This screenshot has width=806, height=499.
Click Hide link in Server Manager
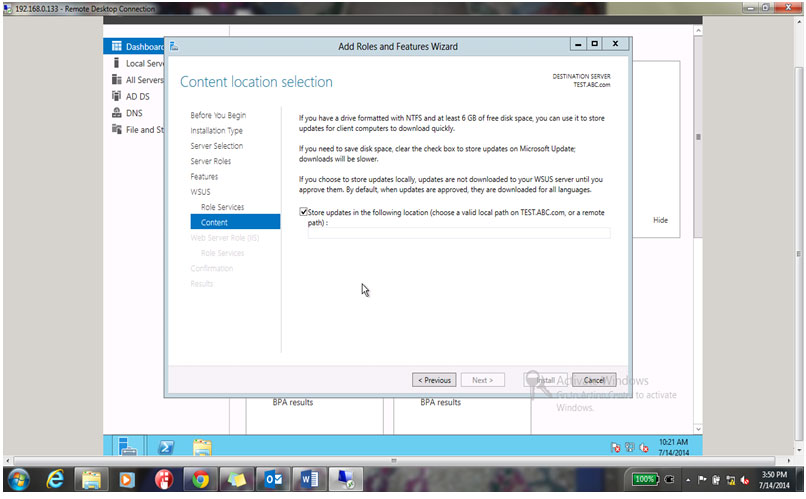click(661, 220)
